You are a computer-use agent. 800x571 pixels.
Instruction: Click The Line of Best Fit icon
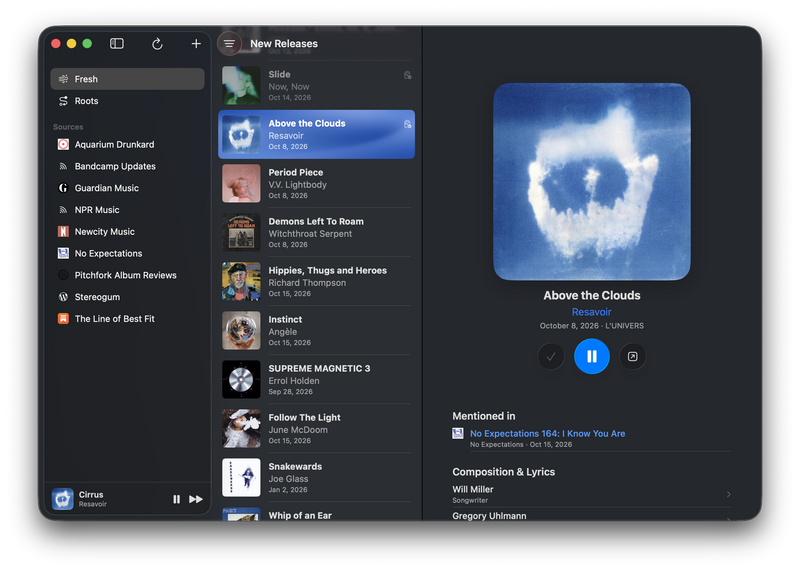click(x=63, y=319)
